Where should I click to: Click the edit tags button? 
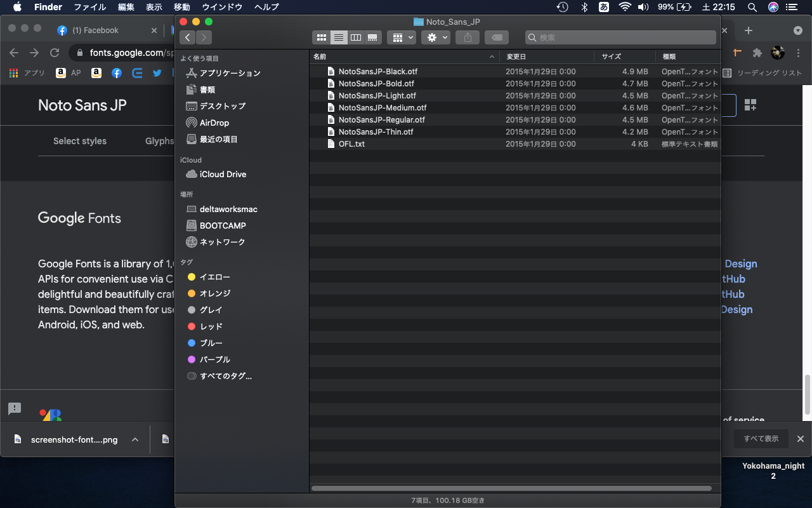(x=497, y=37)
